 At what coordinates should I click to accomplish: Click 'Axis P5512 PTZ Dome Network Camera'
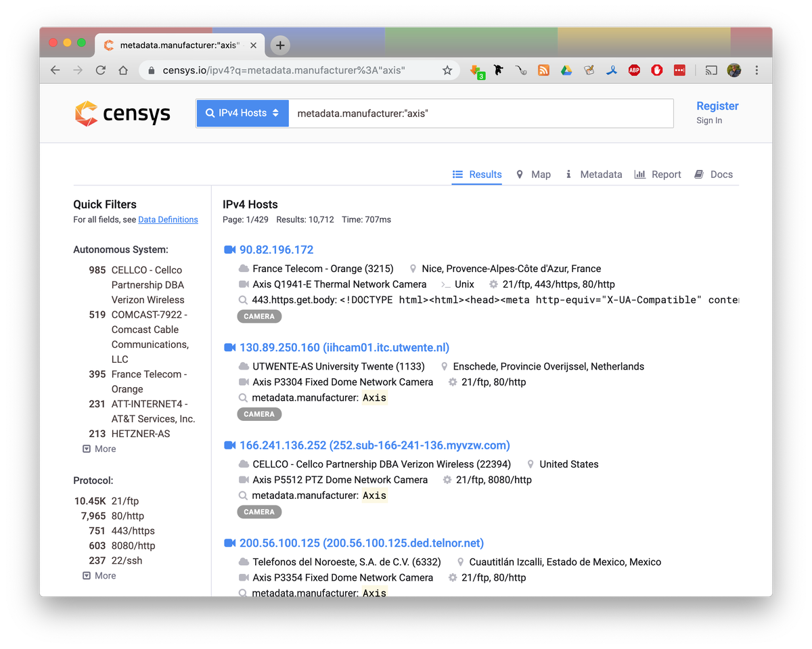tap(340, 480)
